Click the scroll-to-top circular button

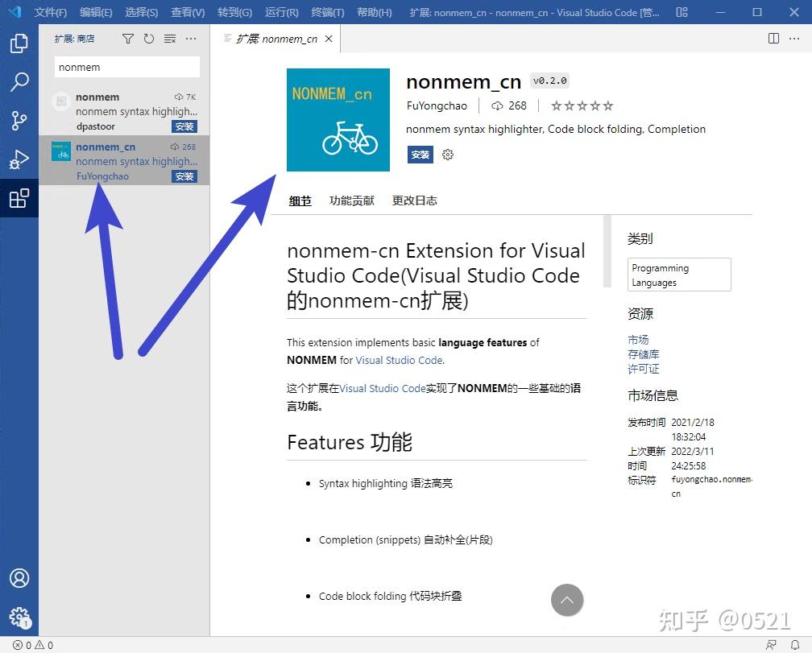coord(567,600)
